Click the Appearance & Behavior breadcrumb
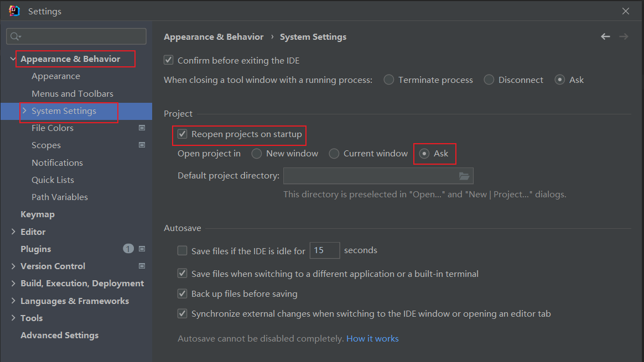This screenshot has height=362, width=644. [x=214, y=37]
